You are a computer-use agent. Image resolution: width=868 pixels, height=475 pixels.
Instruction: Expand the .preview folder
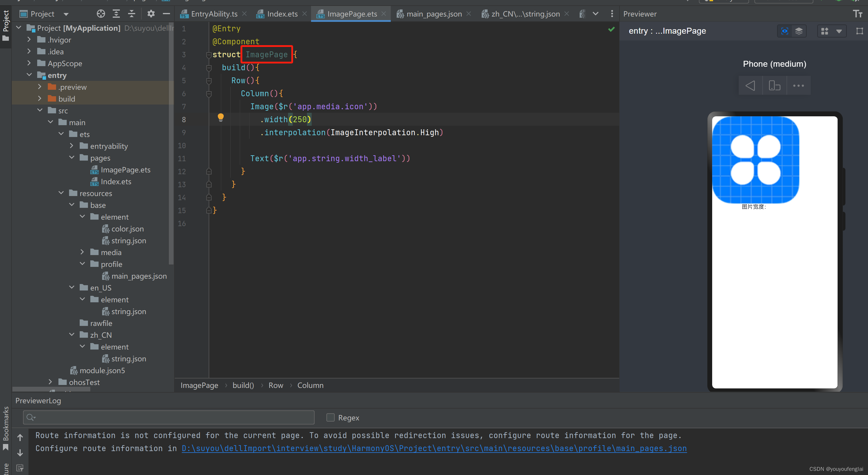40,86
